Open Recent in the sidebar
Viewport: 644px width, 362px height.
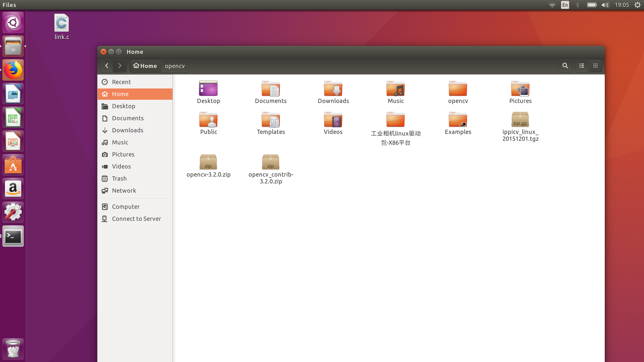pos(121,82)
